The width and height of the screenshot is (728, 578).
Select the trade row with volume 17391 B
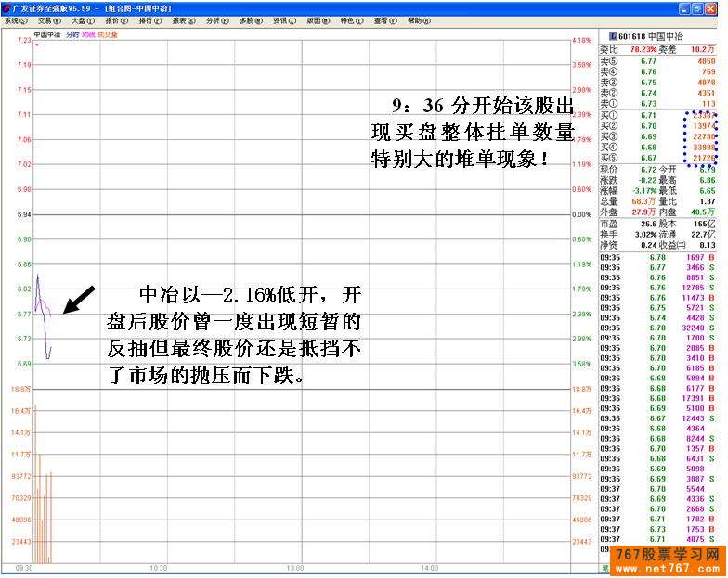(x=657, y=399)
